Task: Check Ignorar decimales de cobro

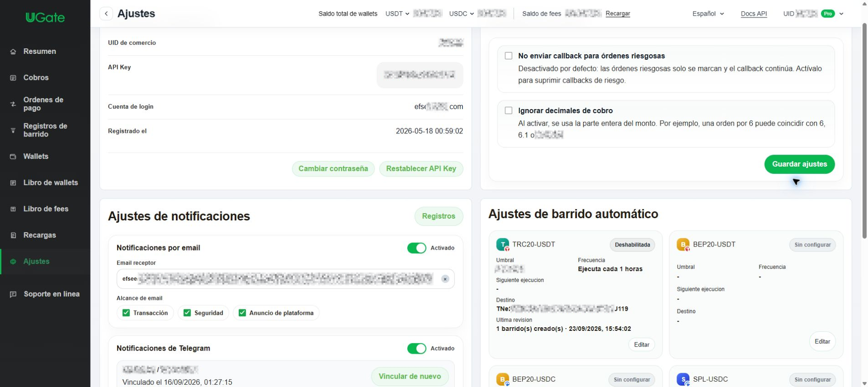Action: tap(509, 110)
